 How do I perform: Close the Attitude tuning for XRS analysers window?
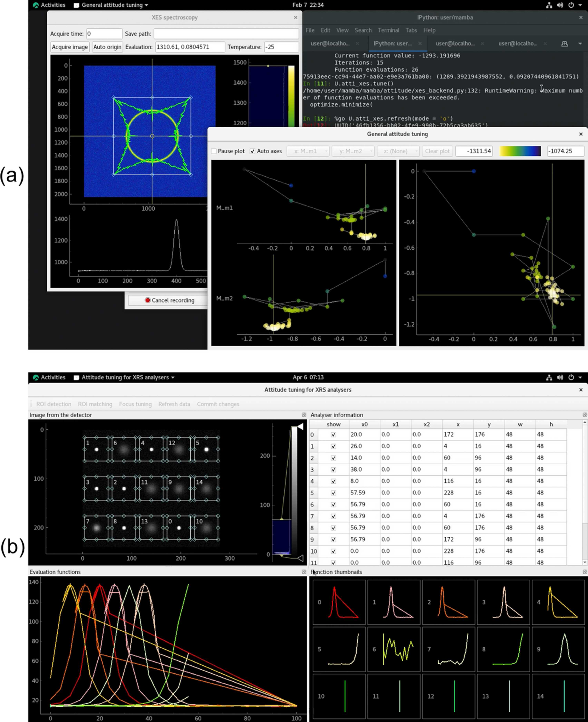tap(581, 390)
